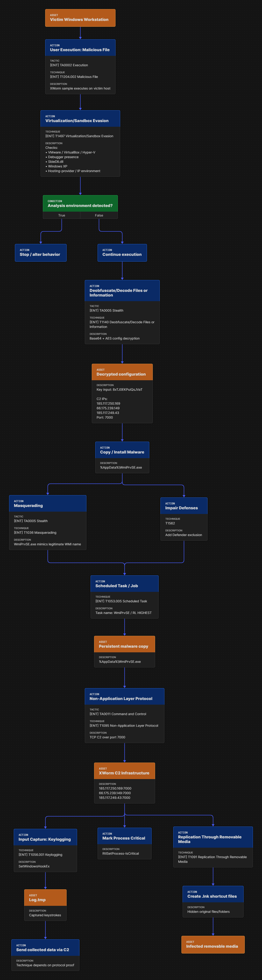Click the False branch of the condition
262x980 pixels.
point(99,215)
